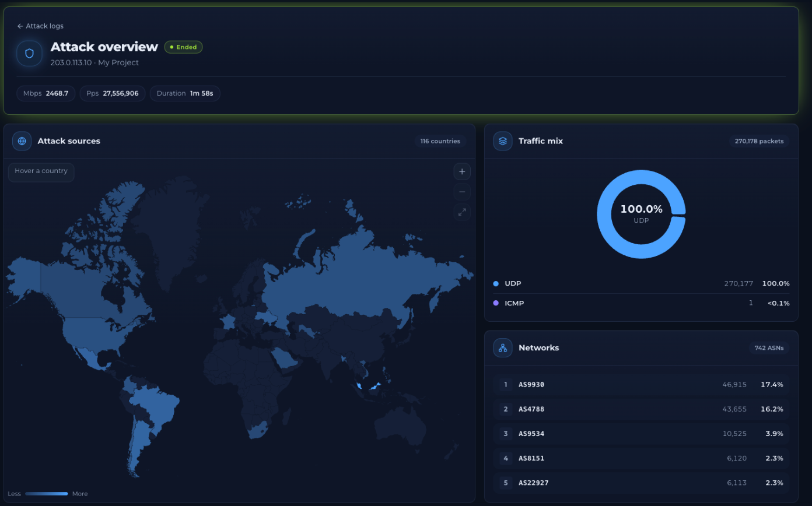Zoom in on the map
812x506 pixels.
pyautogui.click(x=462, y=171)
